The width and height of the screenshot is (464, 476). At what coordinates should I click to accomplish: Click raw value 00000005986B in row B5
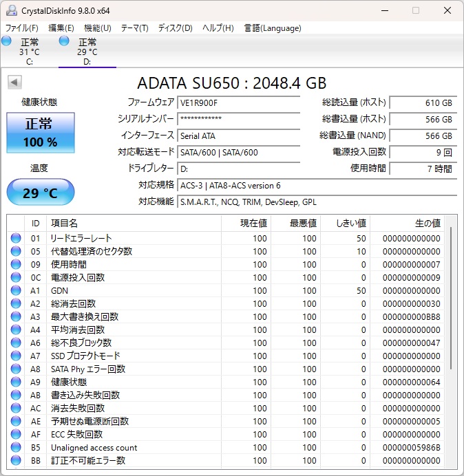click(x=412, y=447)
